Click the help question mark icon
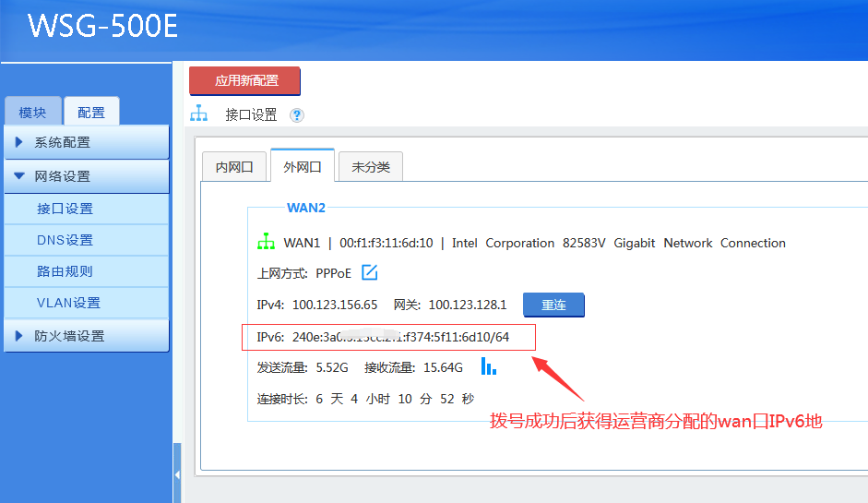The height and width of the screenshot is (503, 868). 296,115
